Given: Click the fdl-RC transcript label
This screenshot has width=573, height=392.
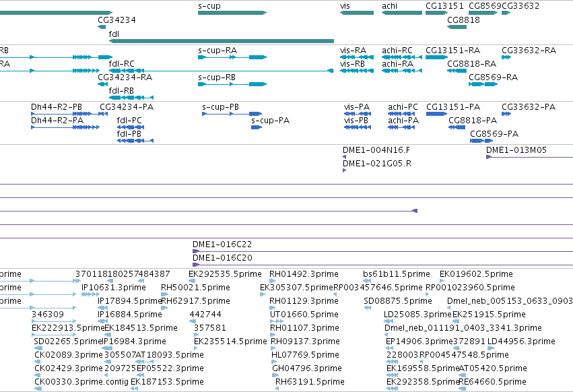Looking at the screenshot, I should (x=122, y=63).
